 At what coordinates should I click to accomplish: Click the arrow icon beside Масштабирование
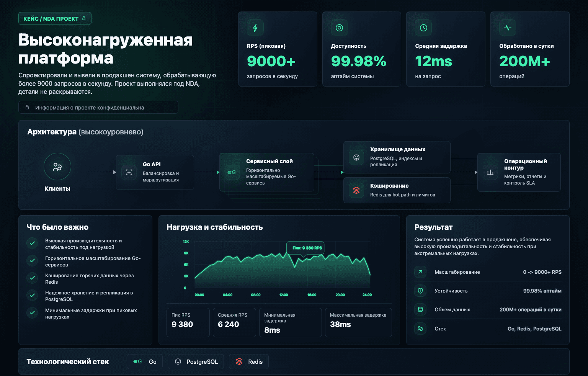(x=420, y=272)
